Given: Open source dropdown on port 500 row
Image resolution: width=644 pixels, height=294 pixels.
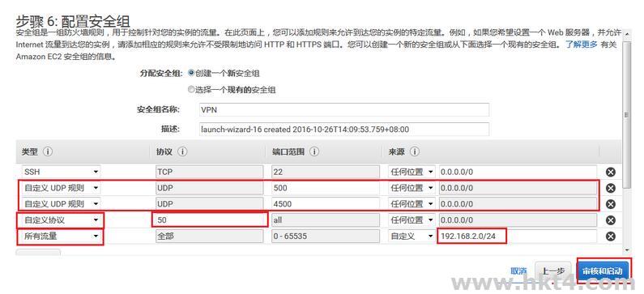Looking at the screenshot, I should click(412, 188).
